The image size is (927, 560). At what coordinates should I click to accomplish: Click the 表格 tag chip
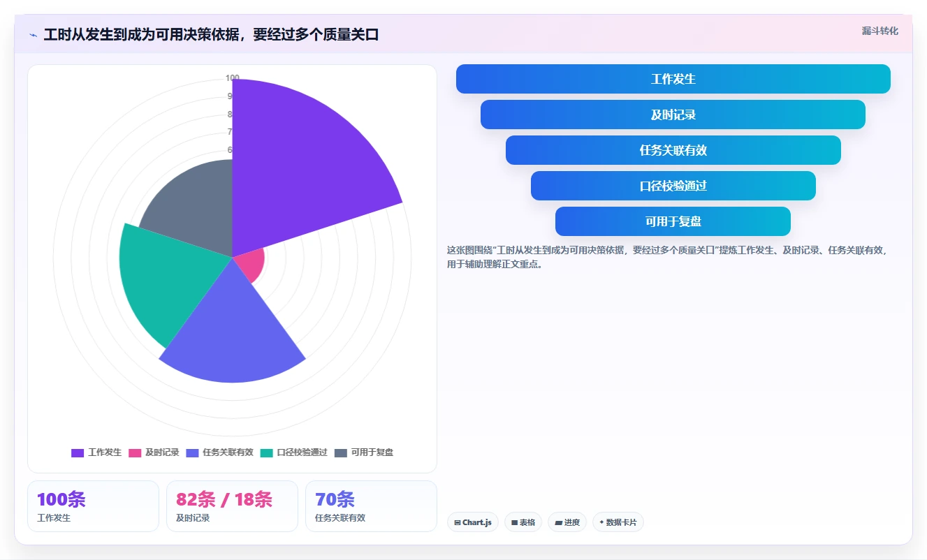pyautogui.click(x=523, y=522)
